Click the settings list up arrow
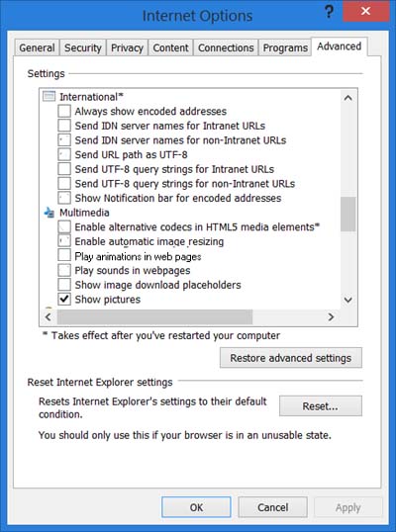 coord(347,98)
